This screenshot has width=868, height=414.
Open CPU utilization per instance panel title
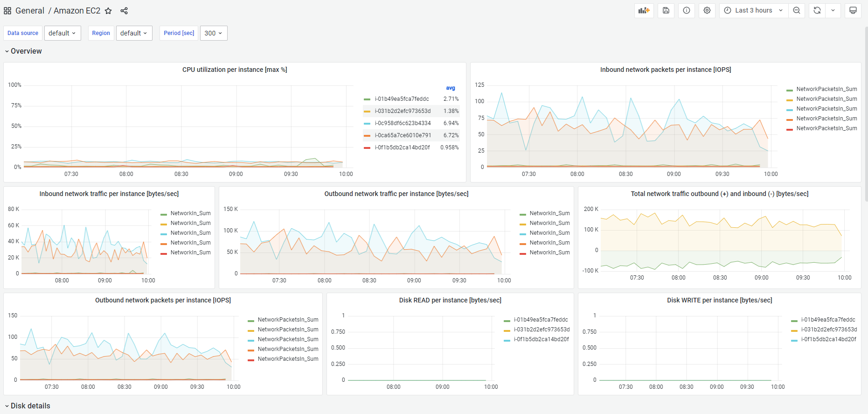coord(235,70)
